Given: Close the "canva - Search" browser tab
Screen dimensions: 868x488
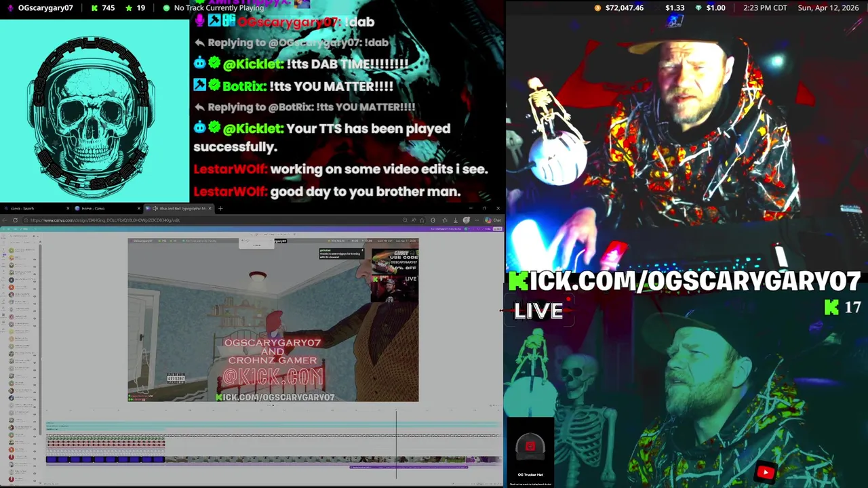Looking at the screenshot, I should pyautogui.click(x=67, y=208).
